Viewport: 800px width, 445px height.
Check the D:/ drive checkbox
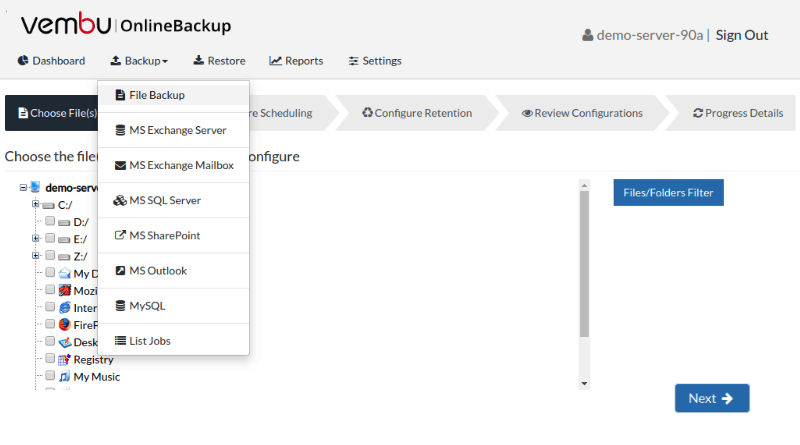coord(50,221)
